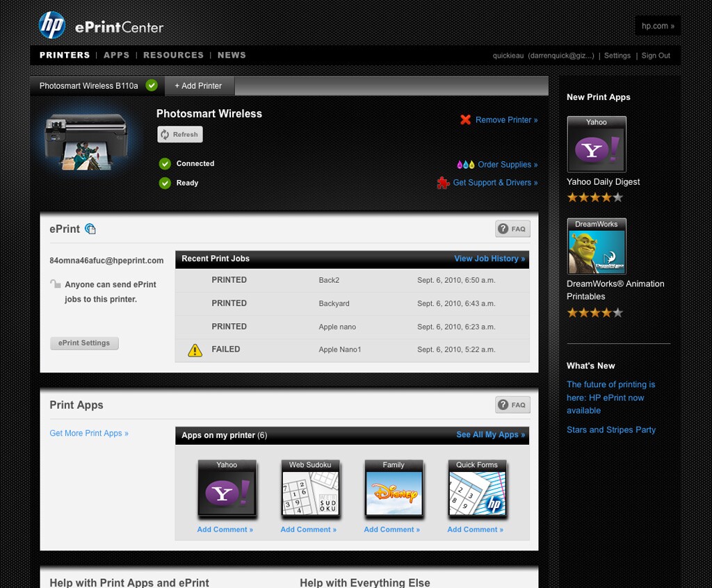Viewport: 712px width, 588px height.
Task: Switch to the APPS menu
Action: coord(116,55)
